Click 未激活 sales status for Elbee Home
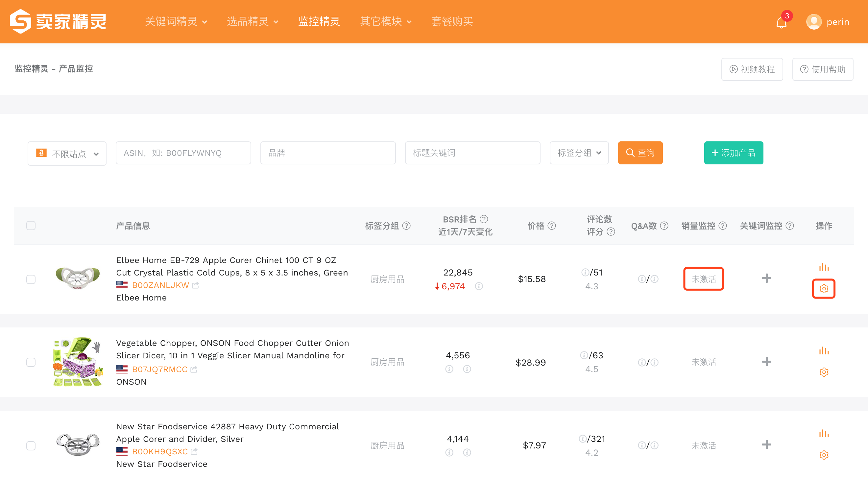The image size is (868, 480). coord(704,279)
